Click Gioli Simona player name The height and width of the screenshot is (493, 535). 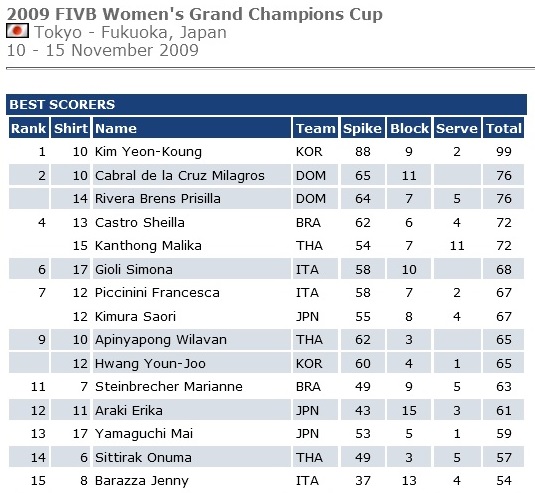click(x=134, y=270)
